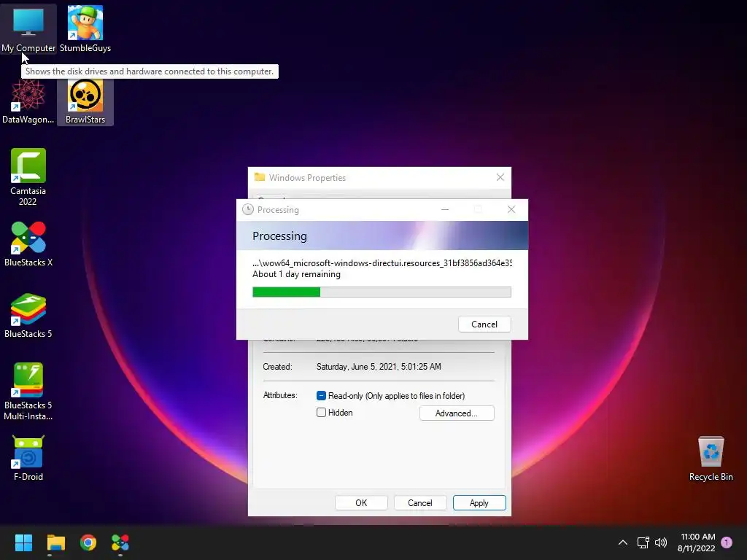Close the Windows Properties window
Viewport: 747px width, 560px height.
tap(500, 177)
